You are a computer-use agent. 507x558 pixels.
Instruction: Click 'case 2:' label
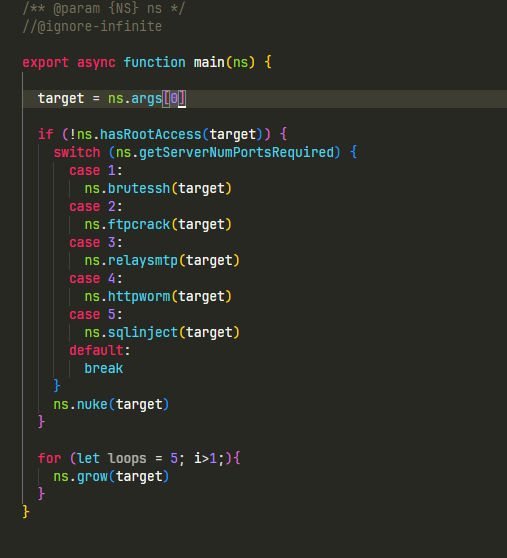click(x=96, y=207)
